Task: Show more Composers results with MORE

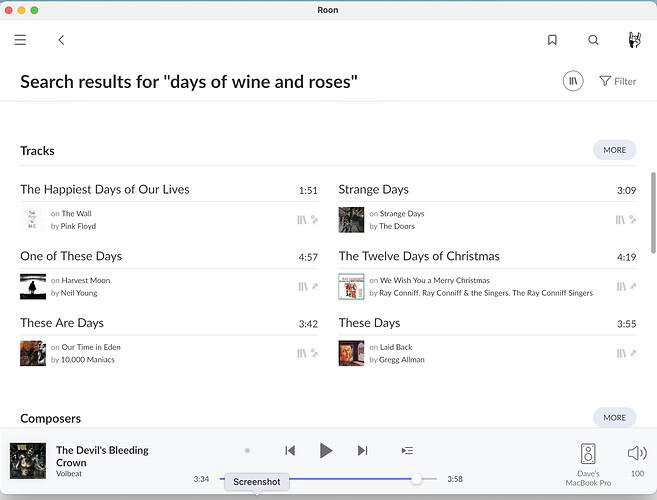Action: [x=614, y=417]
